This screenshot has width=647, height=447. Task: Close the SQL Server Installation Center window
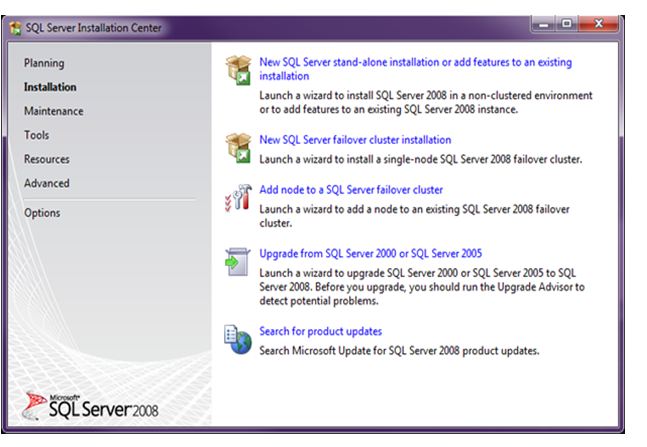(599, 24)
